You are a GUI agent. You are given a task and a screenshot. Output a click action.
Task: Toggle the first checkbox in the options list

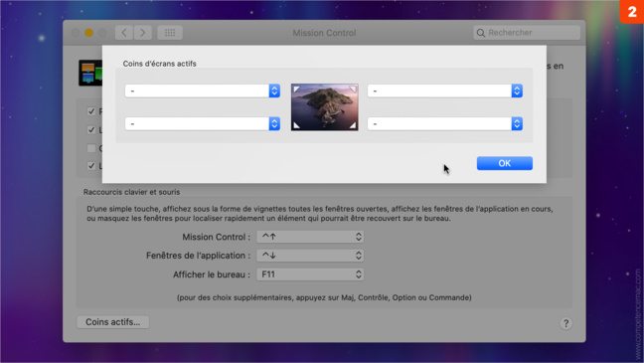pyautogui.click(x=91, y=111)
